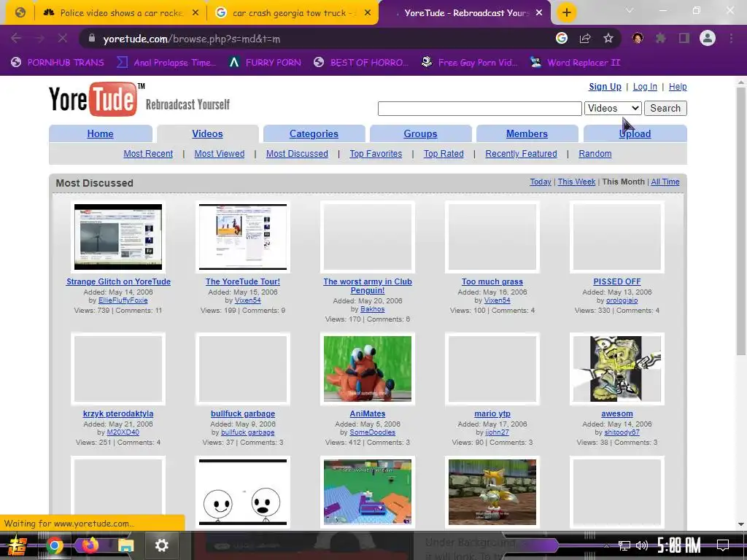The image size is (747, 560).
Task: Click the browser address bar URL
Action: [192, 39]
